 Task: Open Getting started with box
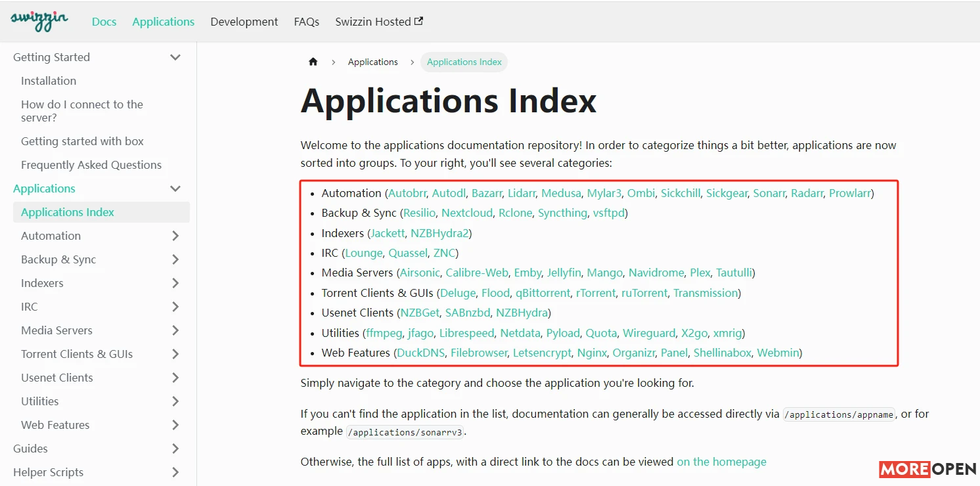82,141
